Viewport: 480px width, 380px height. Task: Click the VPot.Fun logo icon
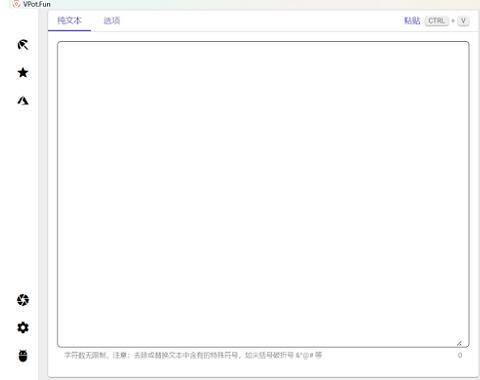click(x=16, y=4)
